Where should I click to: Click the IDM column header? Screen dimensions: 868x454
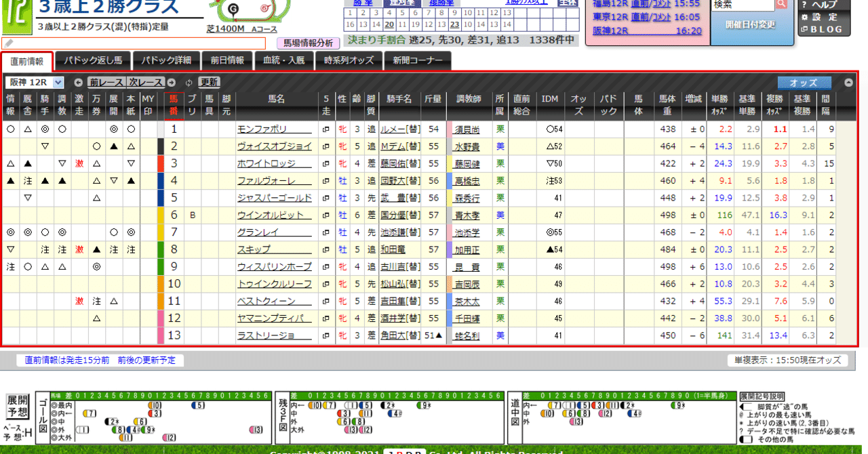pyautogui.click(x=549, y=99)
